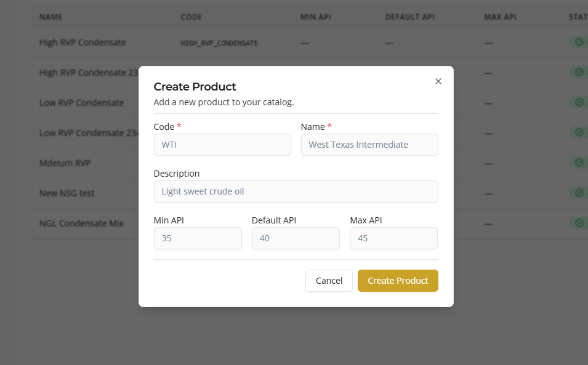Viewport: 588px width, 365px height.
Task: Click status check icon for High RVP Condensate
Action: tap(579, 42)
